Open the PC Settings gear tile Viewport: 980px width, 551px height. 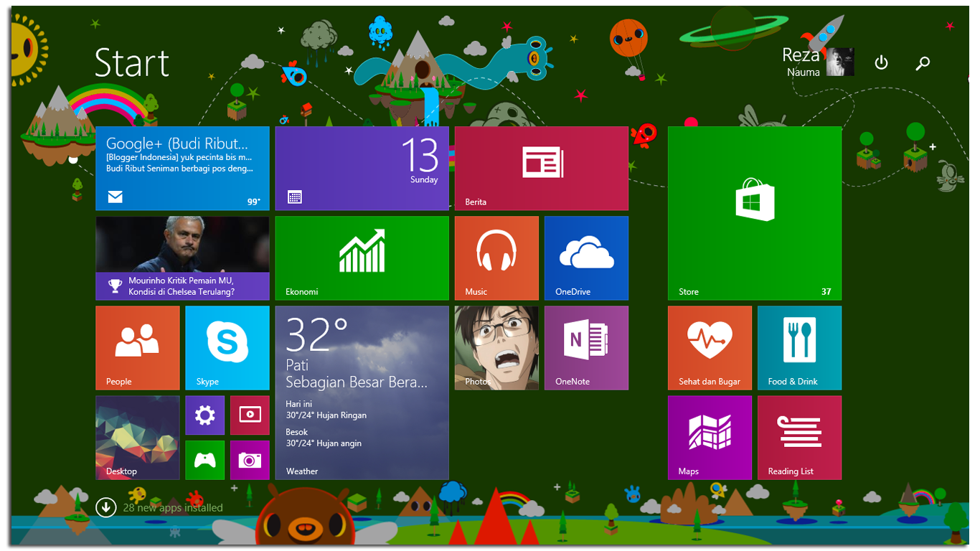click(x=205, y=415)
